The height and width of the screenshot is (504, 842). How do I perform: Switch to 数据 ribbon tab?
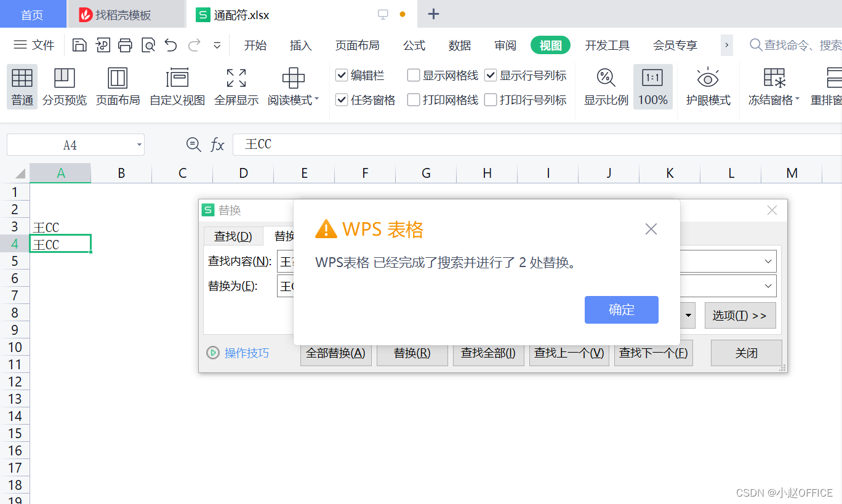[x=460, y=45]
